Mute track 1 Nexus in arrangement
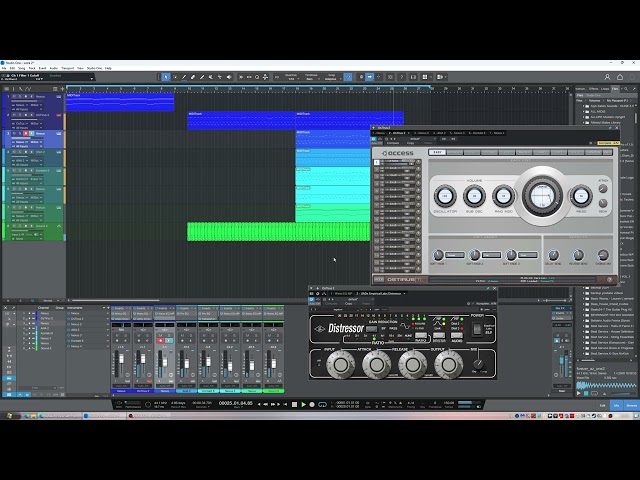This screenshot has width=640, height=480. click(14, 97)
